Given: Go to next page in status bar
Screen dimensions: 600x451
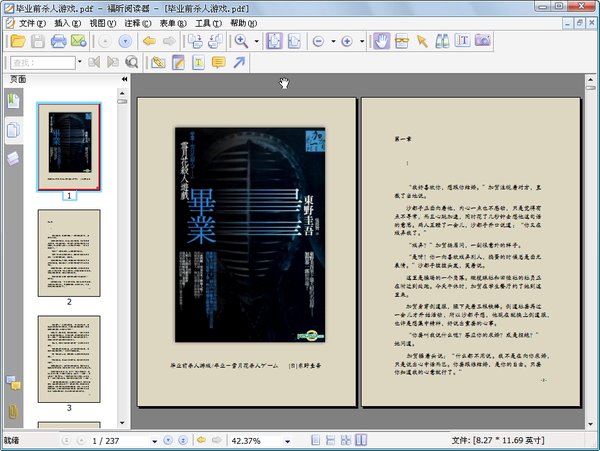Looking at the screenshot, I should pos(167,440).
